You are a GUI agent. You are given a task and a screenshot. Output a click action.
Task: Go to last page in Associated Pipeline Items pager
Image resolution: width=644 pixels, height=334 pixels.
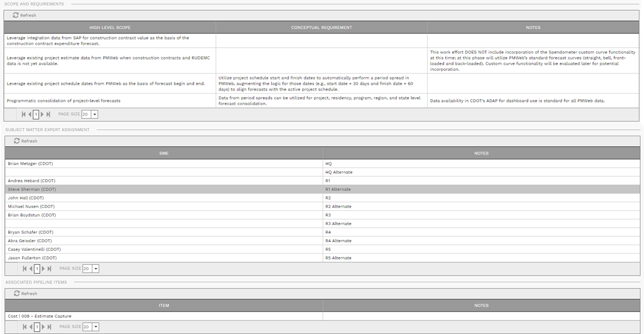(x=49, y=326)
